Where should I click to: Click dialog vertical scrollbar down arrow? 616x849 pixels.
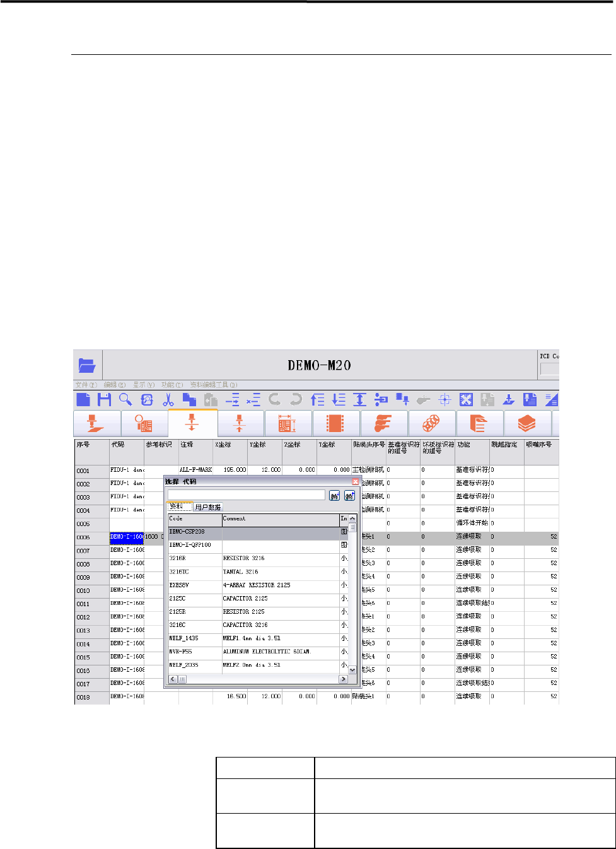pos(352,670)
